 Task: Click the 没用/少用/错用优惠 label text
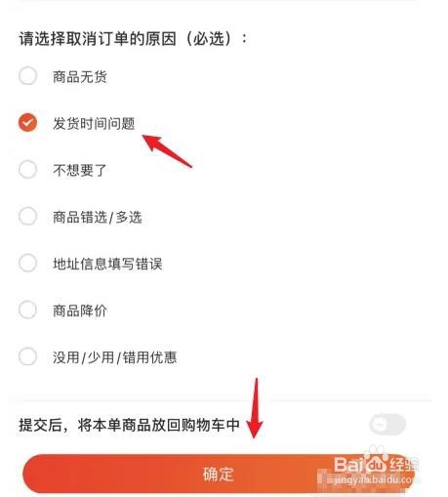(x=115, y=357)
